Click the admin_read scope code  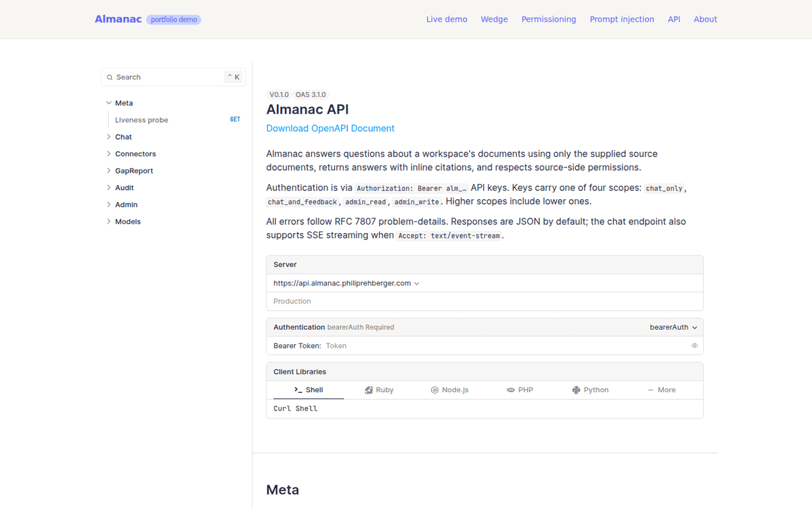[366, 202]
